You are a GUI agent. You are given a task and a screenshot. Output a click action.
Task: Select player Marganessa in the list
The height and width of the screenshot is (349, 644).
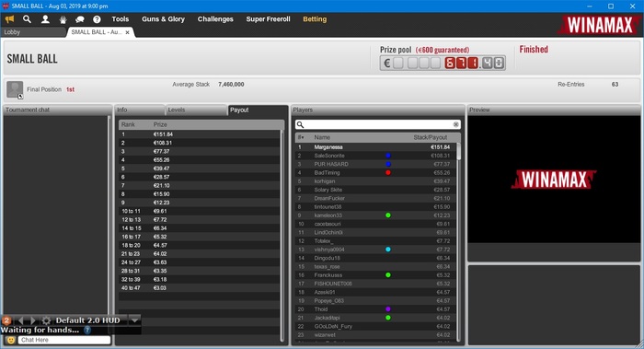coord(374,147)
